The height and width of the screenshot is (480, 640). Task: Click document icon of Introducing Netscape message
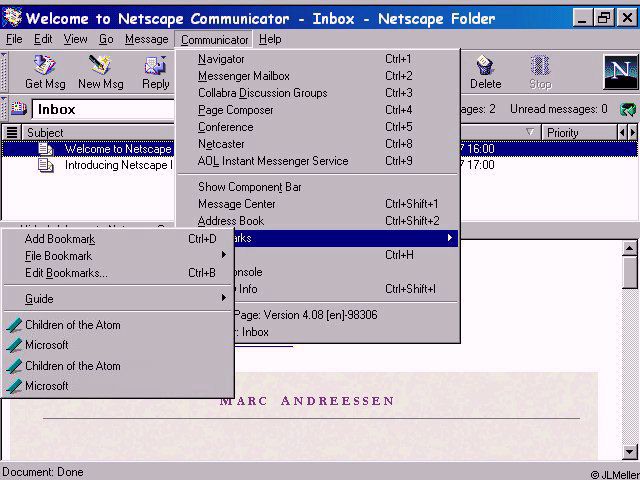coord(45,165)
